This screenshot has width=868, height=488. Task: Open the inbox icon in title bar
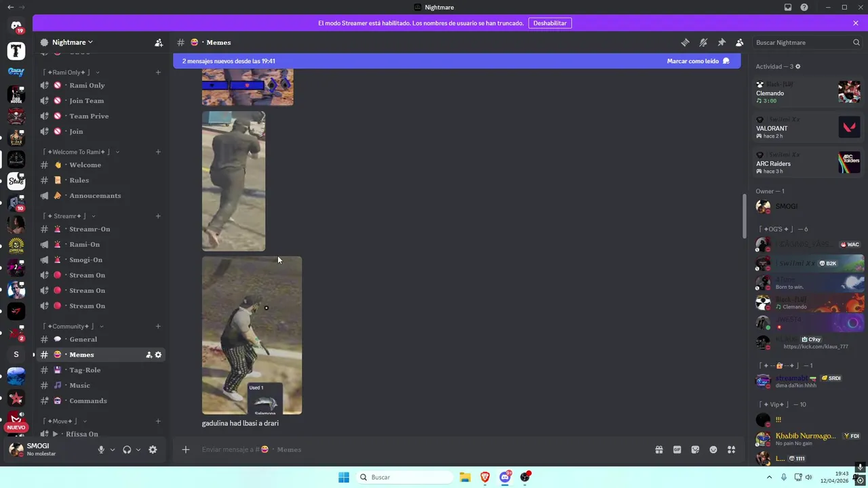(788, 7)
